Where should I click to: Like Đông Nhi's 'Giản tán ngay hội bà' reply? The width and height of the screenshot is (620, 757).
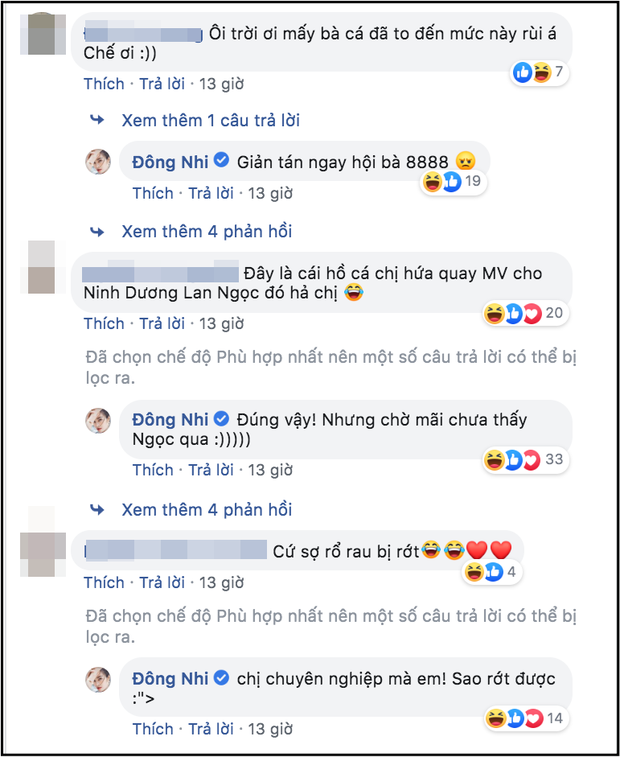coord(153,194)
